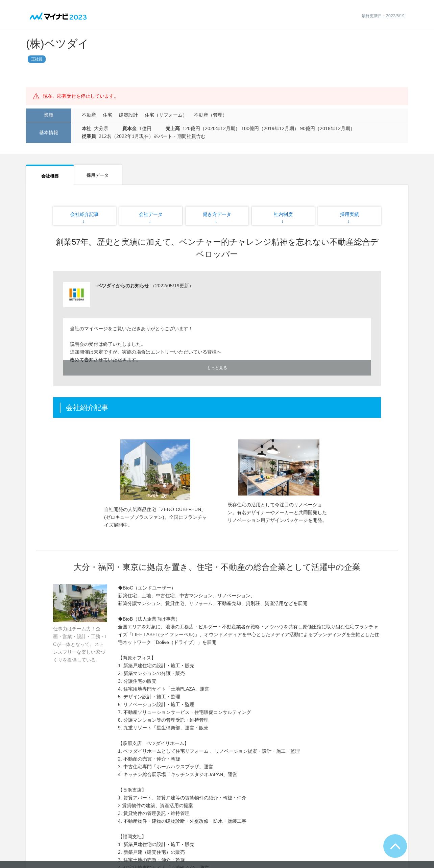Jump to 会社紹介記事 section
The width and height of the screenshot is (434, 868).
85,216
